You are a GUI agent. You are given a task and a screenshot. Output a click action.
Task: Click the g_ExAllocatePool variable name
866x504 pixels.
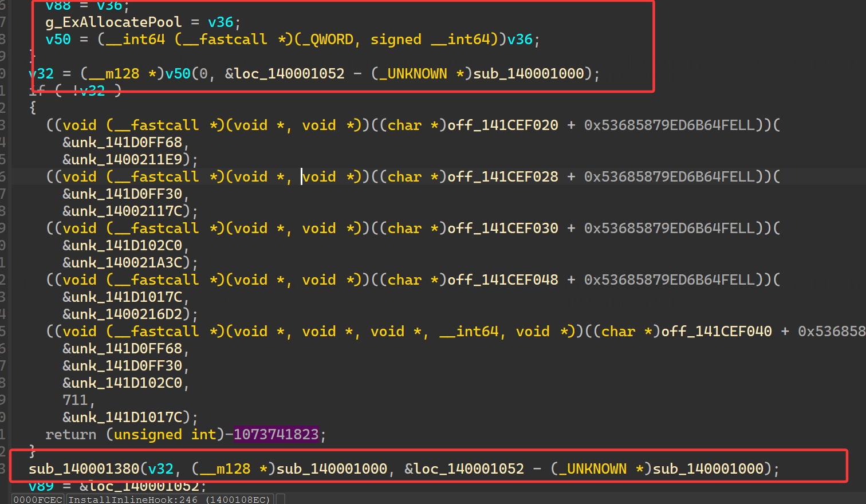click(113, 22)
